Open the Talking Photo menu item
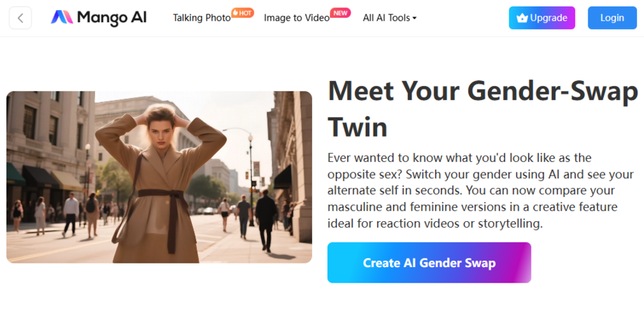The width and height of the screenshot is (644, 320). pos(202,18)
